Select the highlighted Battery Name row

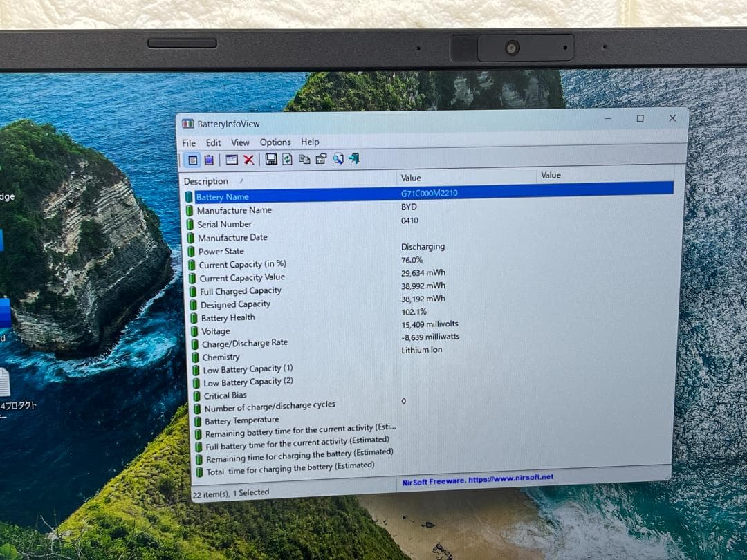(x=429, y=194)
